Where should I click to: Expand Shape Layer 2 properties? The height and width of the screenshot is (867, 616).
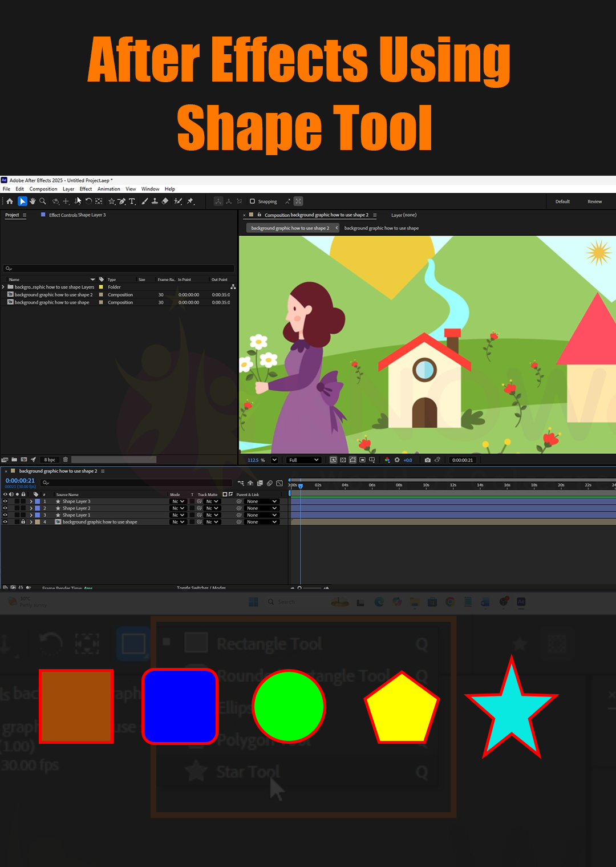[x=31, y=508]
